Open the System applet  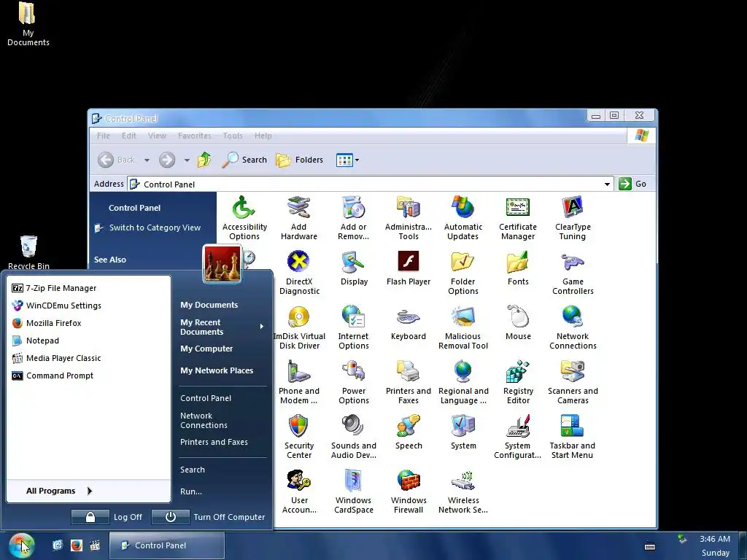[463, 433]
